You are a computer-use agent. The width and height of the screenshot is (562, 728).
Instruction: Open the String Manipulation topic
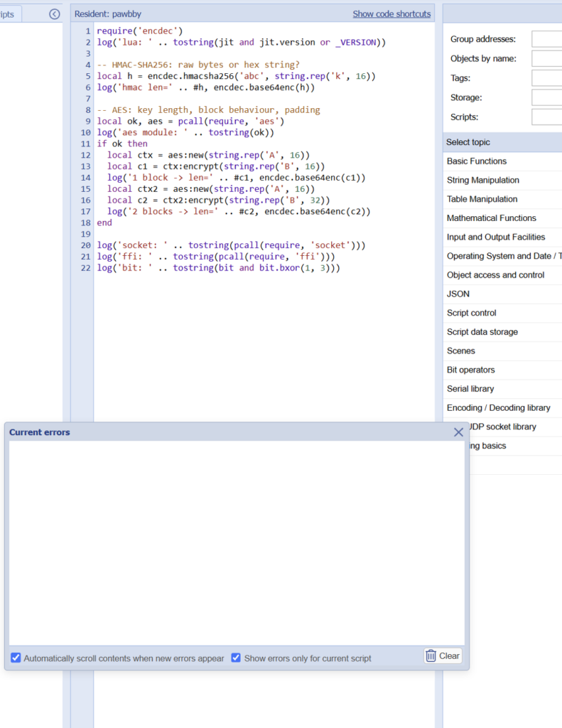click(502, 180)
